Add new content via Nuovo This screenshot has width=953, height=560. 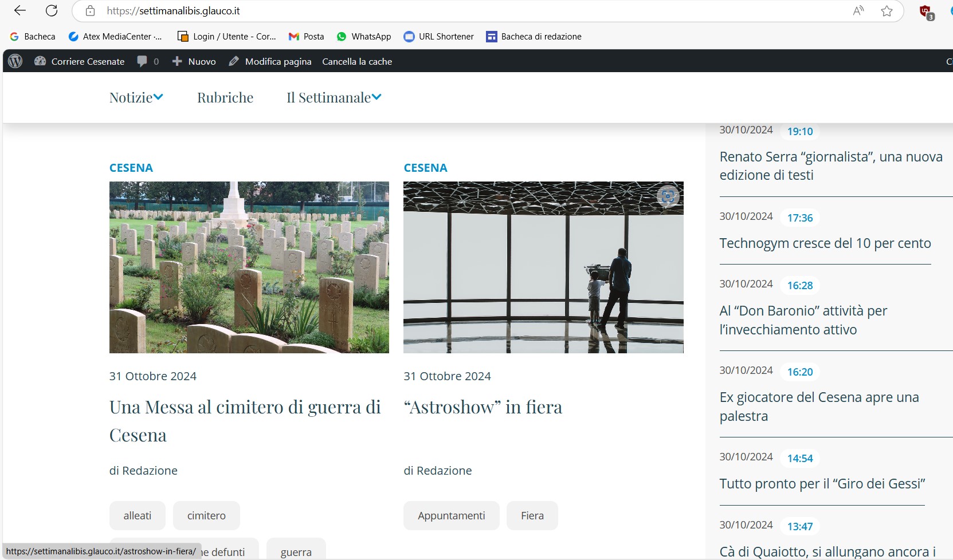(x=194, y=61)
